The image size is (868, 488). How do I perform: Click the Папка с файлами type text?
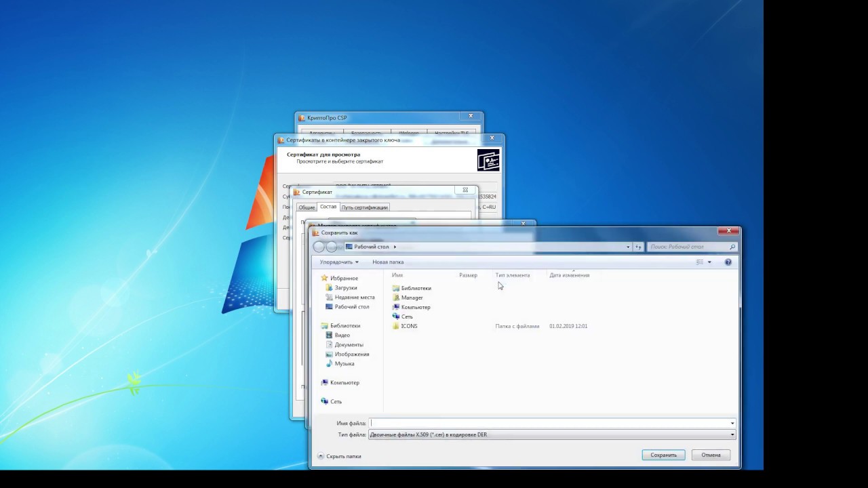(517, 326)
